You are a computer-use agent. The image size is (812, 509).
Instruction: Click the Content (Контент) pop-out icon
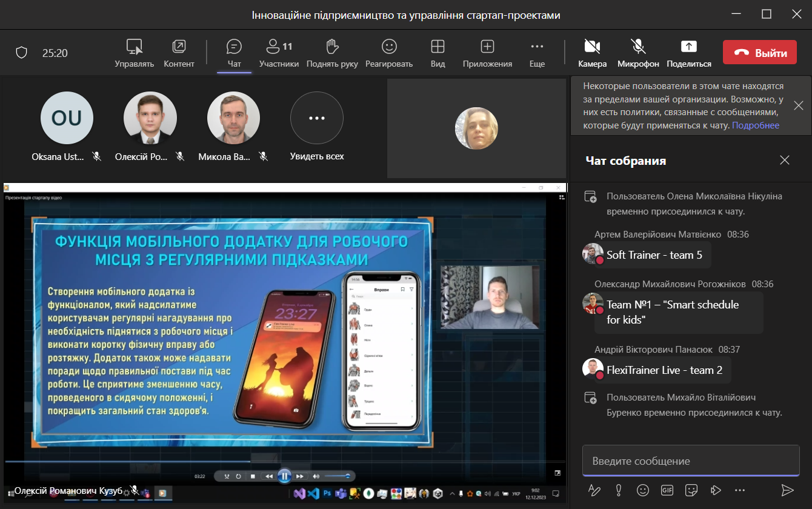click(179, 47)
